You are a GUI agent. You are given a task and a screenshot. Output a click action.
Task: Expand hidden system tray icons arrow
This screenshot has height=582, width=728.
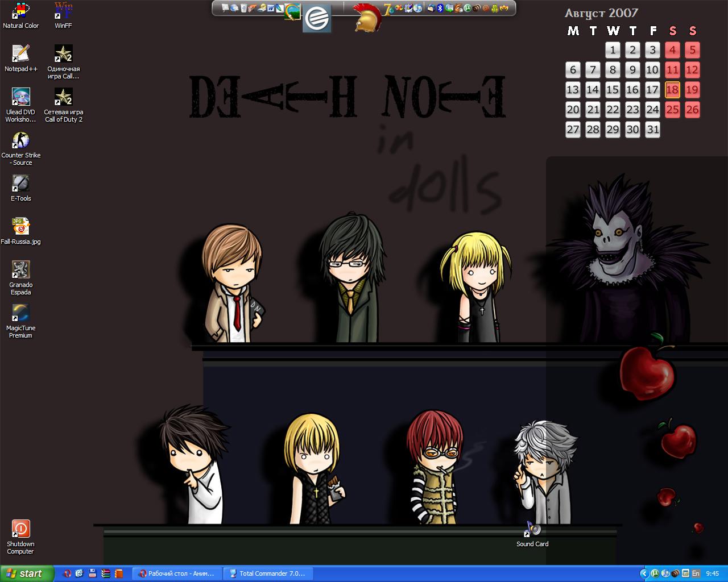pos(644,573)
